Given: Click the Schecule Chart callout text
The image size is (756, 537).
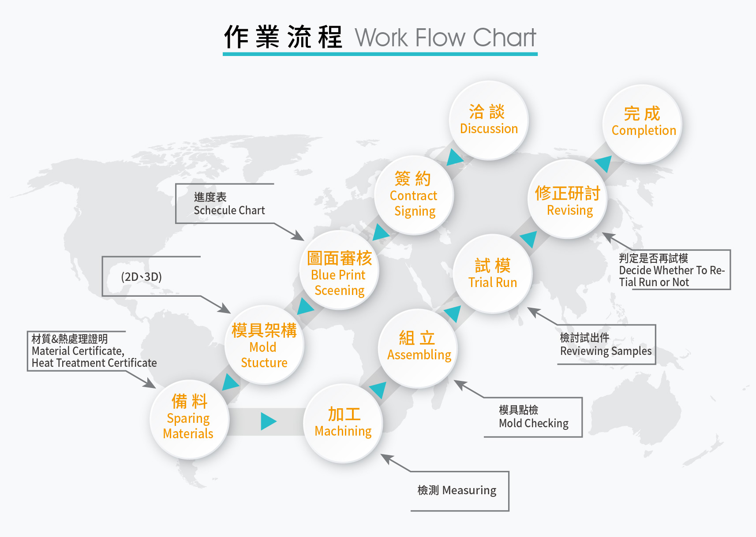Looking at the screenshot, I should [229, 210].
